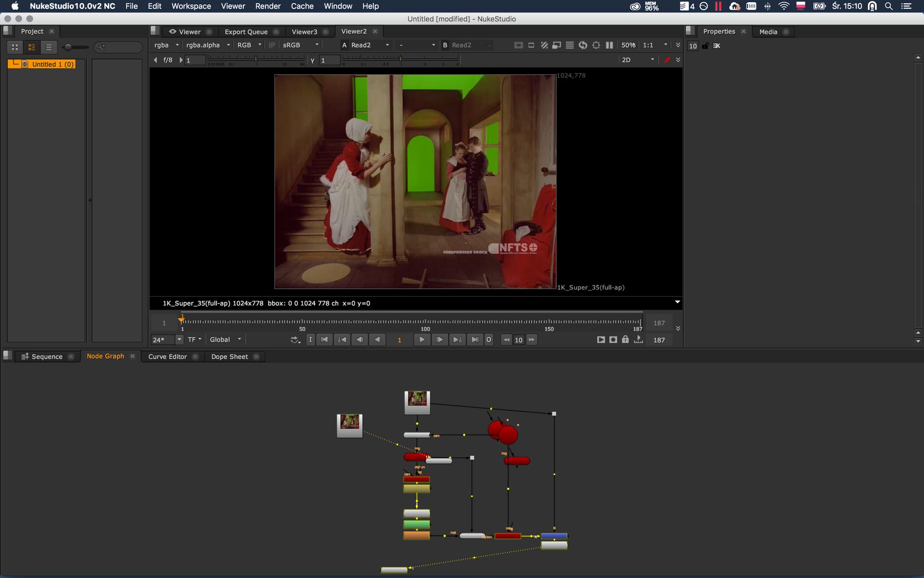924x578 pixels.
Task: Open the 2D view mode dropdown
Action: tap(638, 60)
